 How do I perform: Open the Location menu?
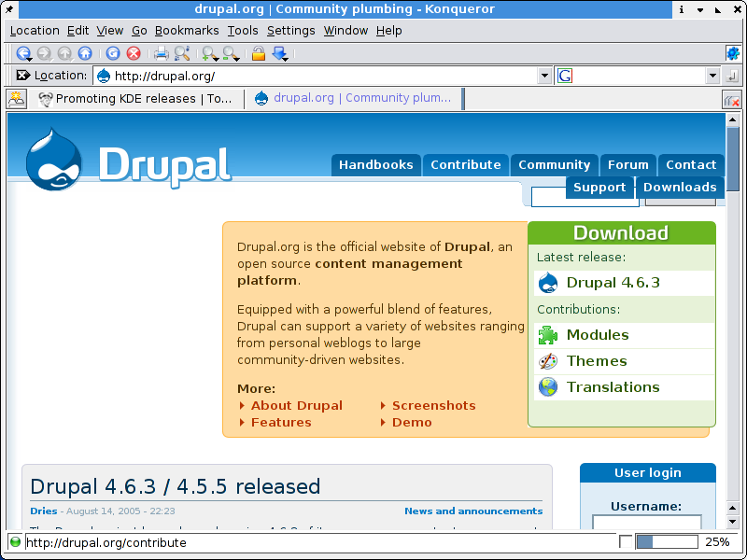coord(35,31)
